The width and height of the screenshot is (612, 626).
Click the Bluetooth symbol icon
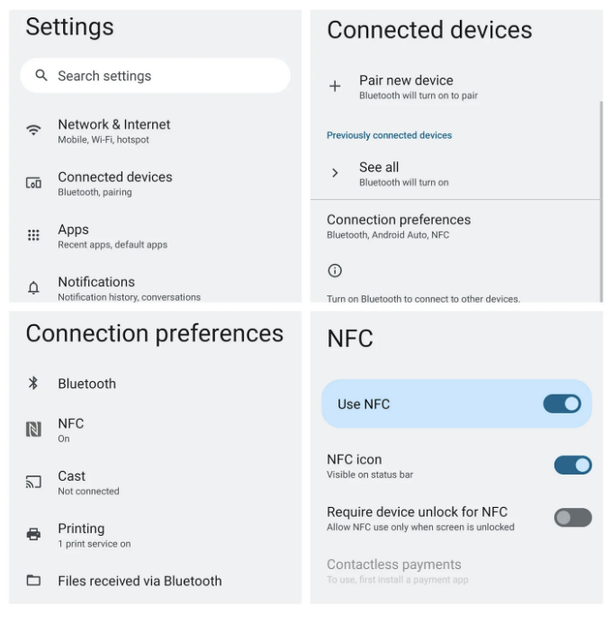(34, 383)
